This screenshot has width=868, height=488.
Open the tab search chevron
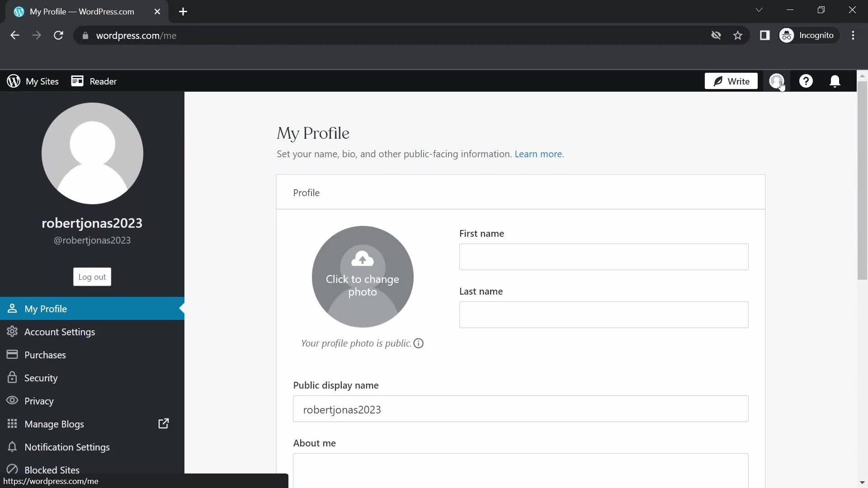click(759, 9)
